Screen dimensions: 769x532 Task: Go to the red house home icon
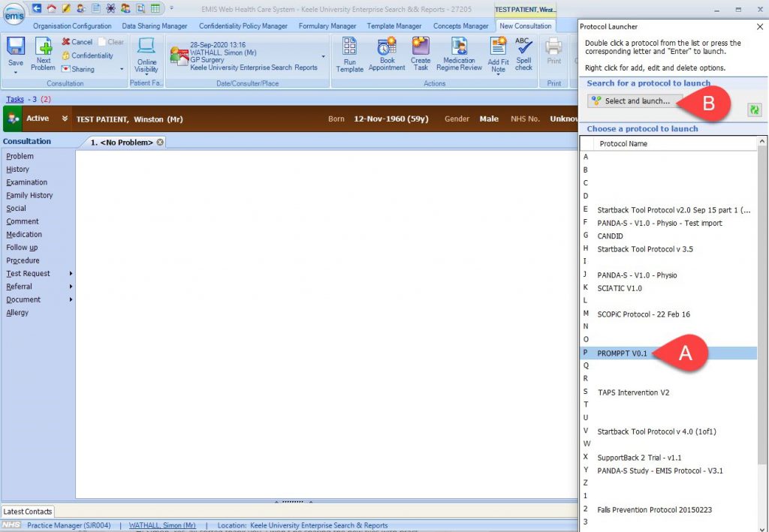point(51,8)
